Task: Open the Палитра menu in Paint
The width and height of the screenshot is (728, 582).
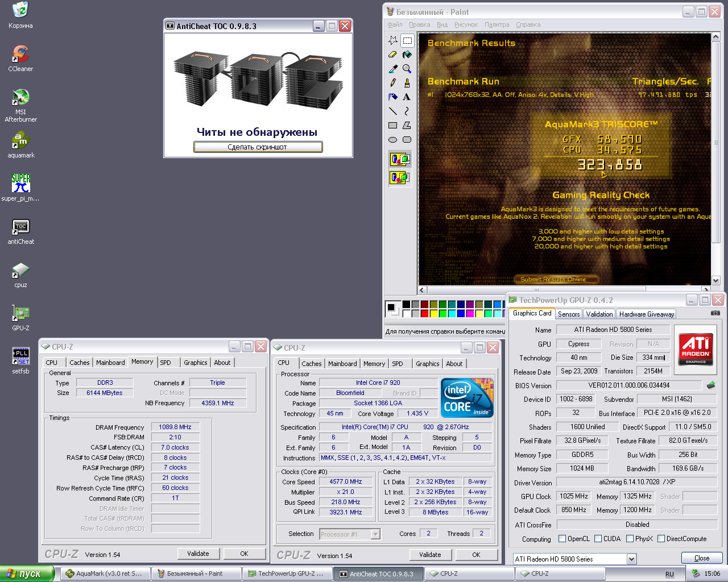Action: point(497,24)
